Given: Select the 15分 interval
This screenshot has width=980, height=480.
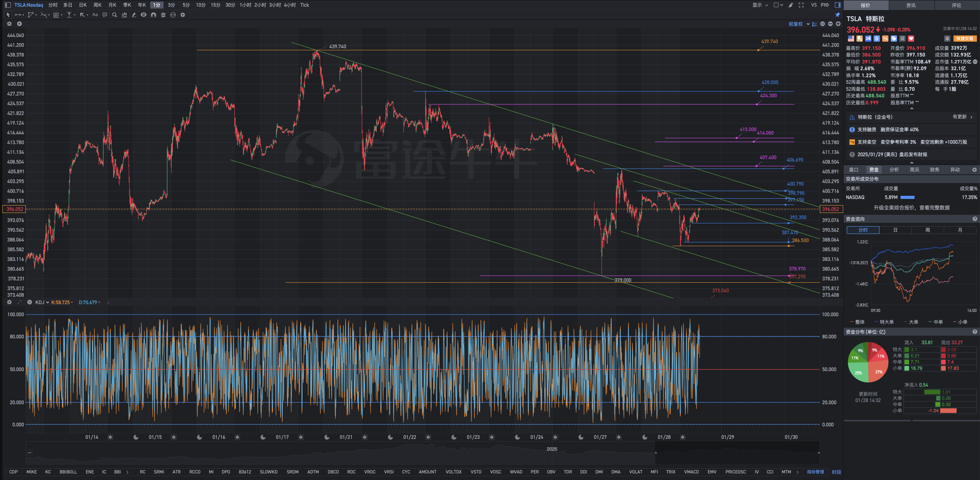Looking at the screenshot, I should (215, 5).
